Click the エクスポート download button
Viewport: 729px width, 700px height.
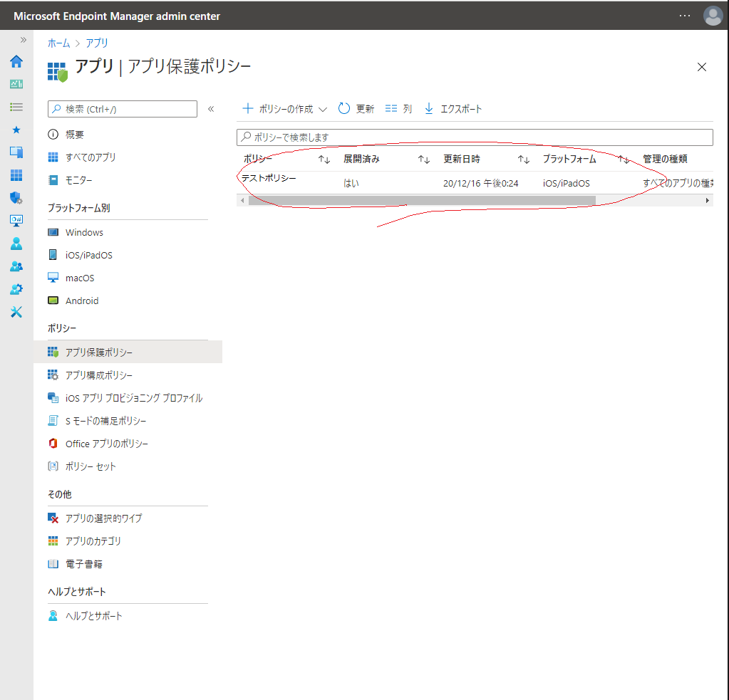[x=453, y=109]
